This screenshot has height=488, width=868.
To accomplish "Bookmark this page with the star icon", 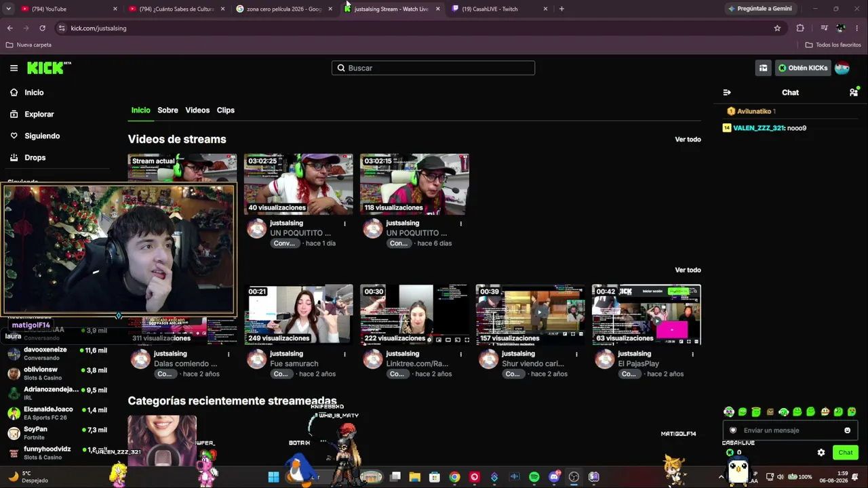I will pos(777,28).
